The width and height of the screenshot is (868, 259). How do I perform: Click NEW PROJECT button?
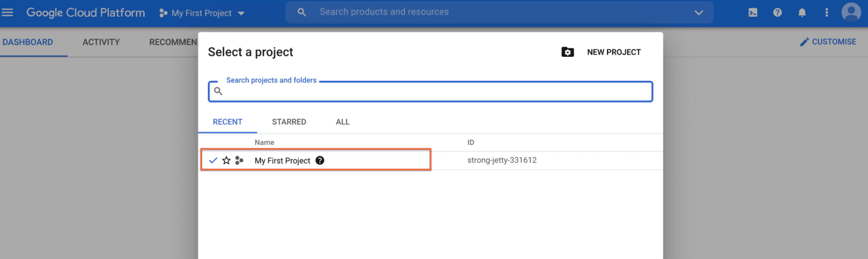[x=614, y=53]
